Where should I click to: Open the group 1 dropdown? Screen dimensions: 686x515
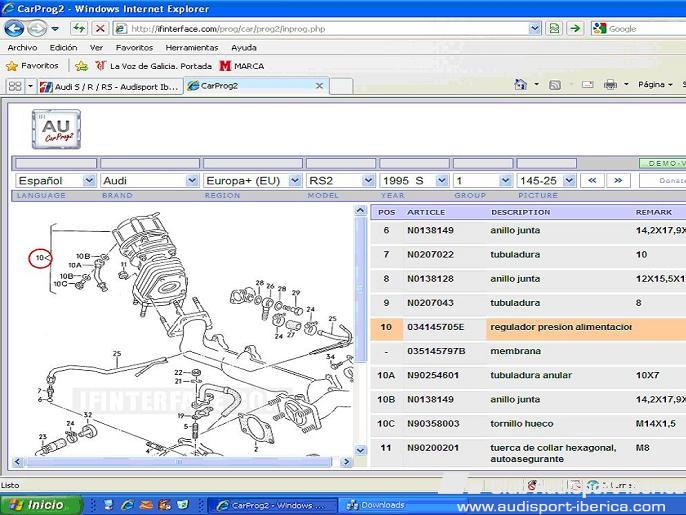pos(483,180)
